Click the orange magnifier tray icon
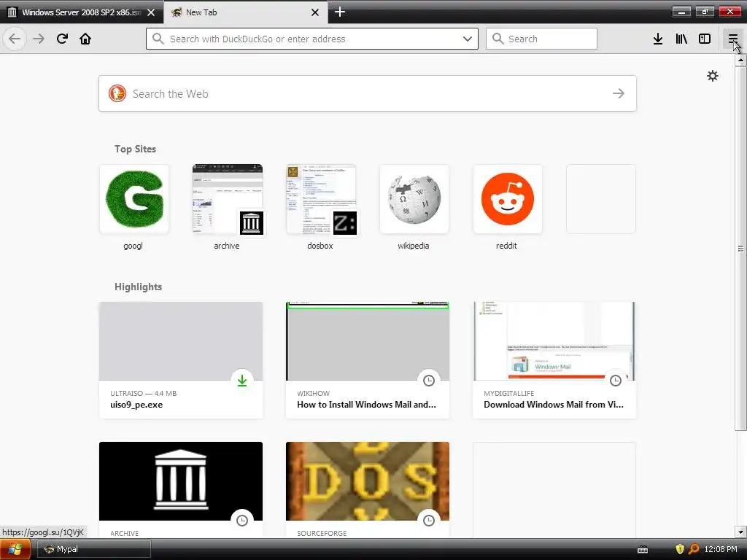 click(x=694, y=549)
